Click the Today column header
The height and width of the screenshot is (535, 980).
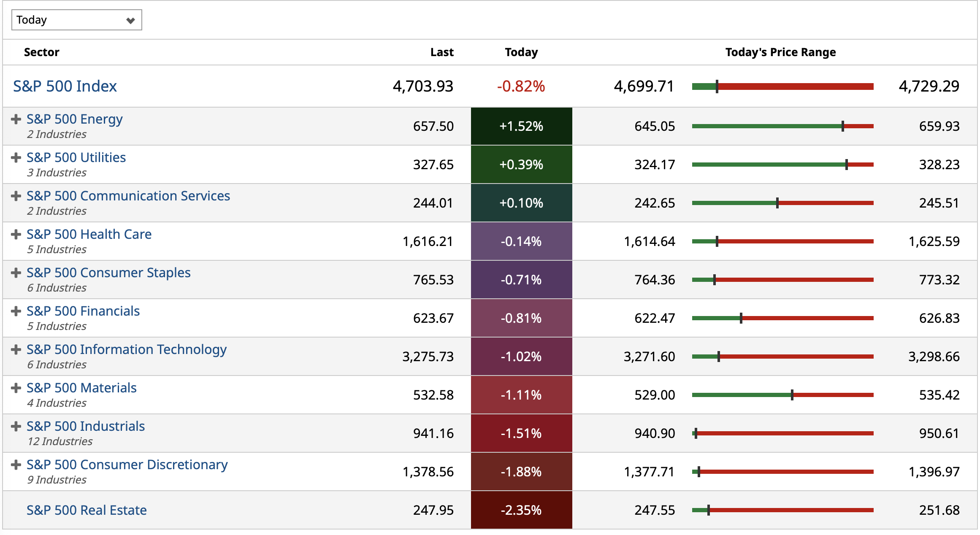pyautogui.click(x=521, y=52)
